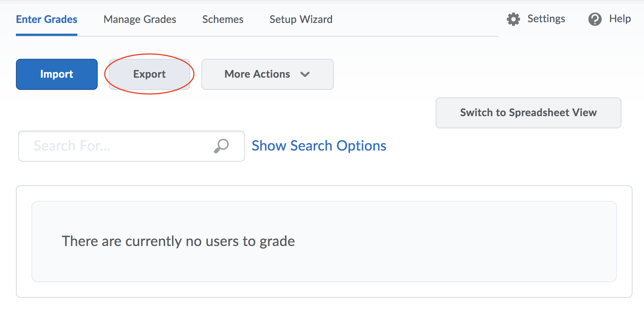Image resolution: width=644 pixels, height=327 pixels.
Task: Switch to Spreadsheet View
Action: point(528,113)
